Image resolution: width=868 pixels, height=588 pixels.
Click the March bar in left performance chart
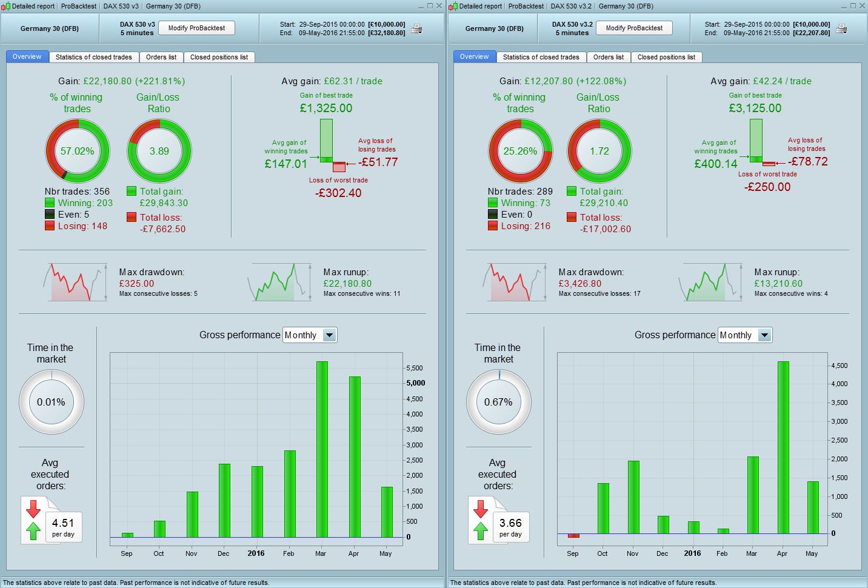pos(322,449)
